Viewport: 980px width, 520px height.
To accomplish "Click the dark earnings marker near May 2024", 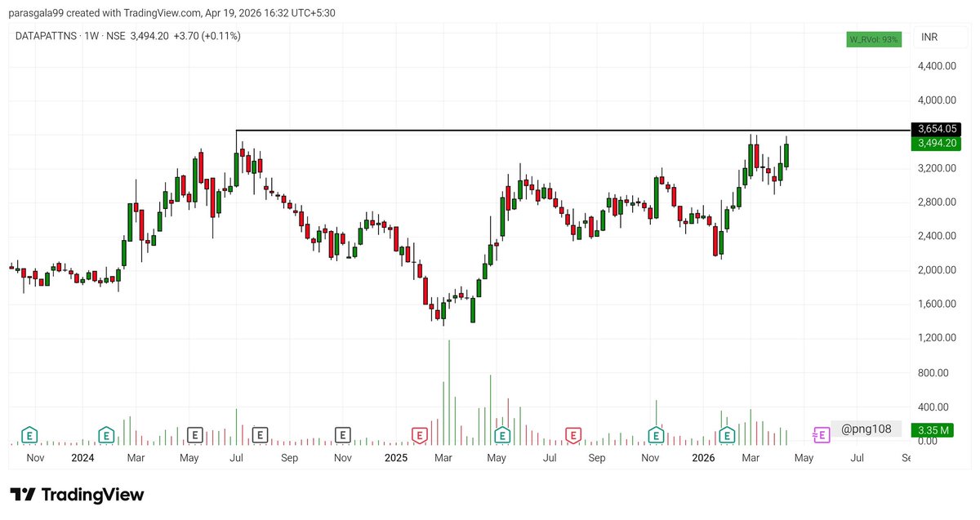I will pos(194,435).
